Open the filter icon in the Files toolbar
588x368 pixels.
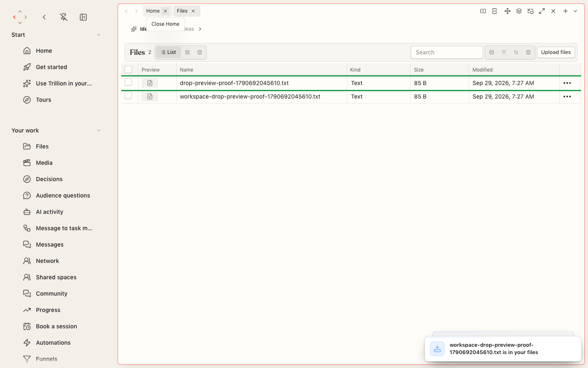(x=504, y=52)
